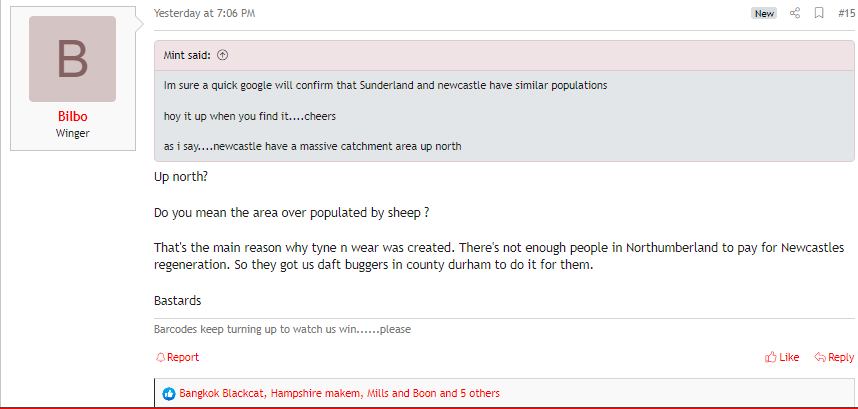Report this post

pyautogui.click(x=177, y=358)
